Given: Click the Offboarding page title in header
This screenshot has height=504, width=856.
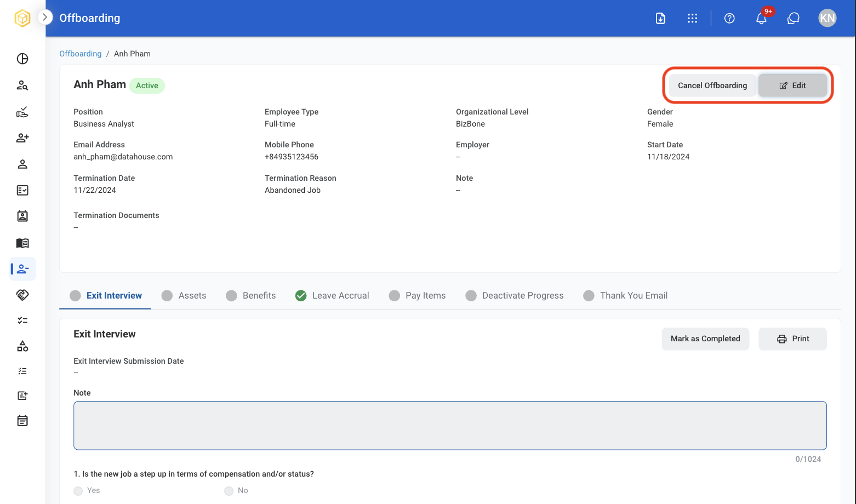Looking at the screenshot, I should [x=90, y=18].
